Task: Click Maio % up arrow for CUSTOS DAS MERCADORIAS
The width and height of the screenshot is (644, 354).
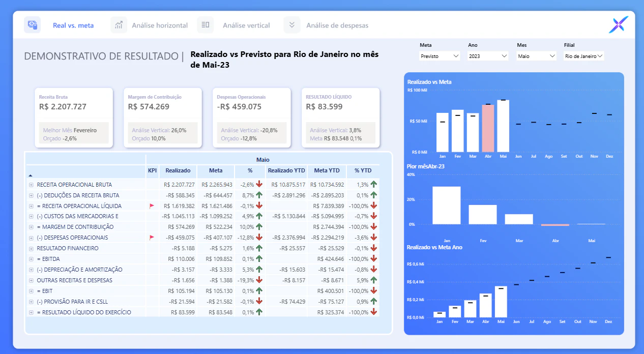Action: (259, 216)
